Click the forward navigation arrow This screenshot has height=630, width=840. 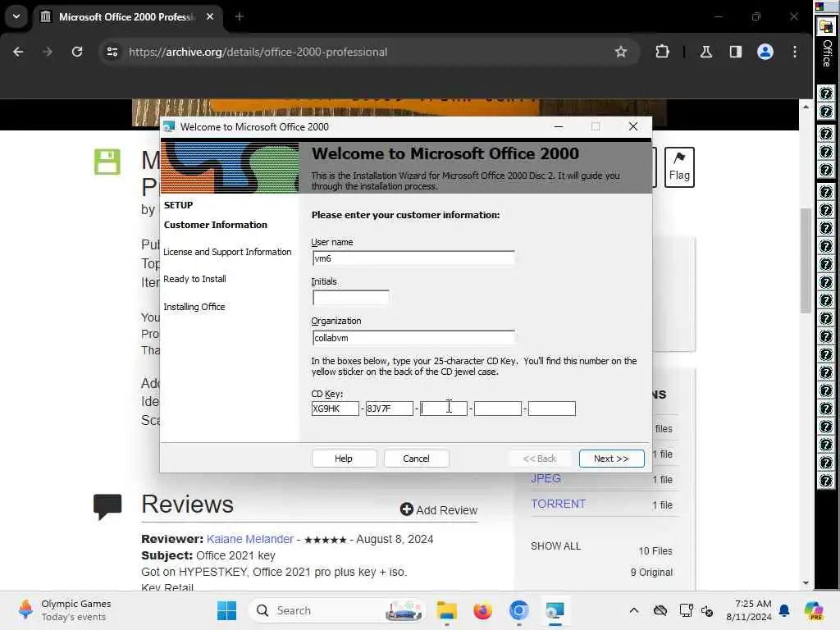coord(48,52)
